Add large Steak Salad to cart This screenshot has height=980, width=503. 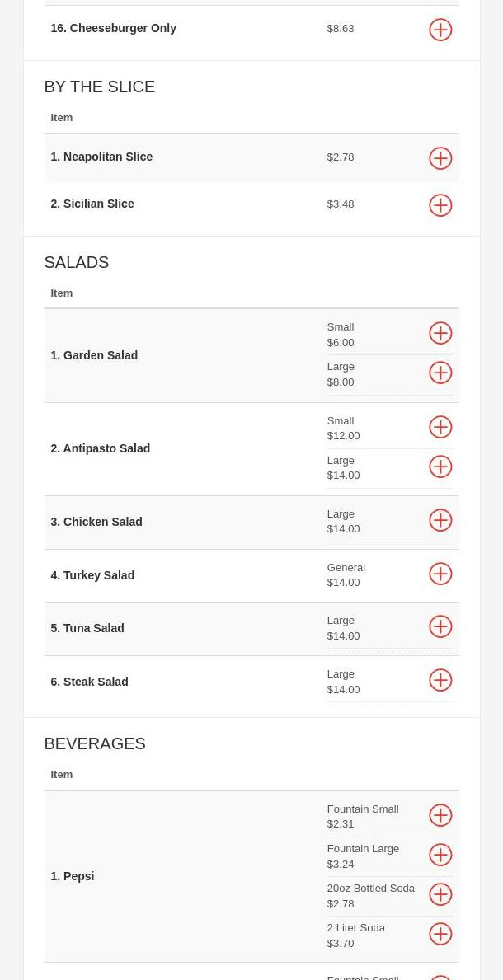coord(440,680)
